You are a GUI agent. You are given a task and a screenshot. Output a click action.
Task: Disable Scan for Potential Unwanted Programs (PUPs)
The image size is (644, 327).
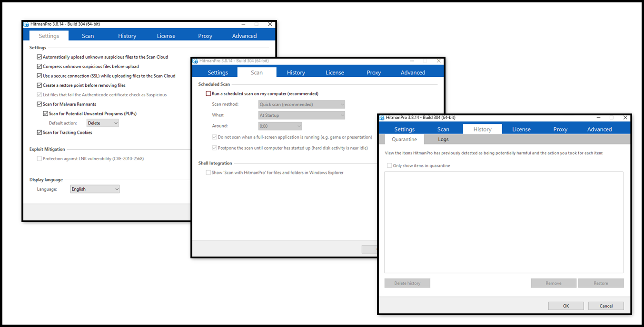(46, 114)
